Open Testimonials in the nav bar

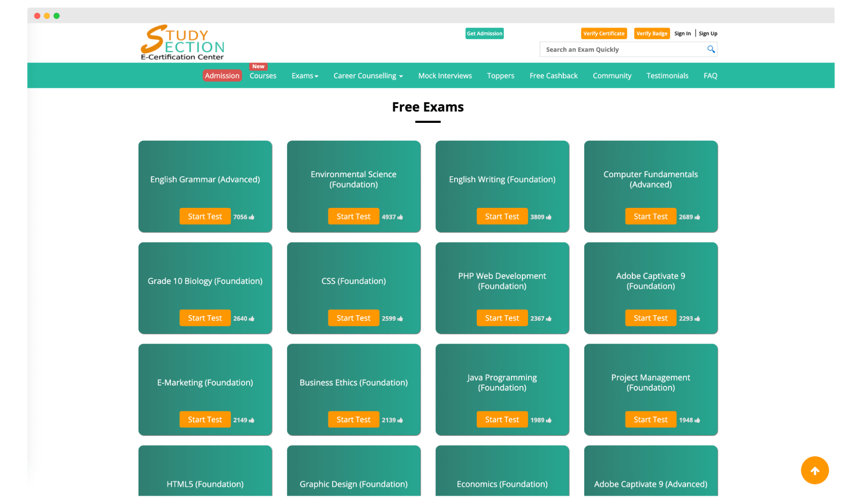click(667, 76)
